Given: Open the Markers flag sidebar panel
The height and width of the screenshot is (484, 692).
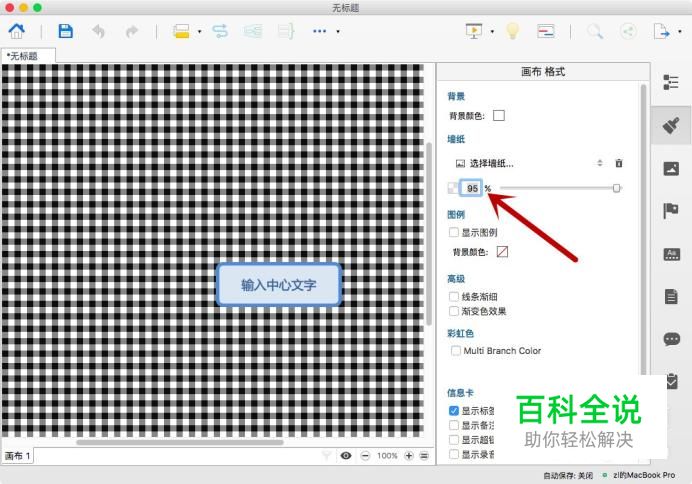Looking at the screenshot, I should 671,210.
